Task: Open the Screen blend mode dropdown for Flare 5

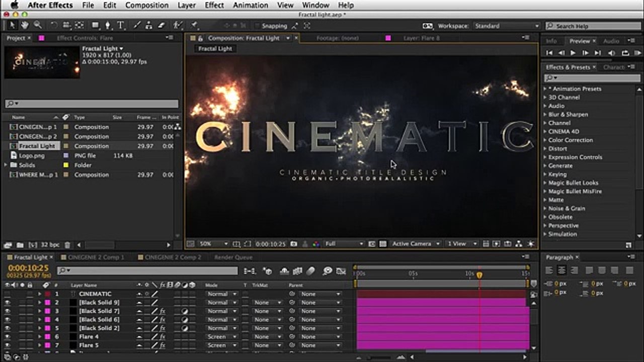Action: [221, 345]
